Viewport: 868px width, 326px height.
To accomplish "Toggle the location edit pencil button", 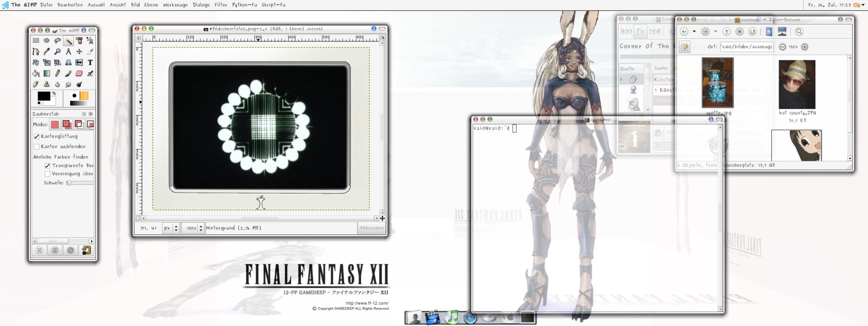I will (685, 47).
